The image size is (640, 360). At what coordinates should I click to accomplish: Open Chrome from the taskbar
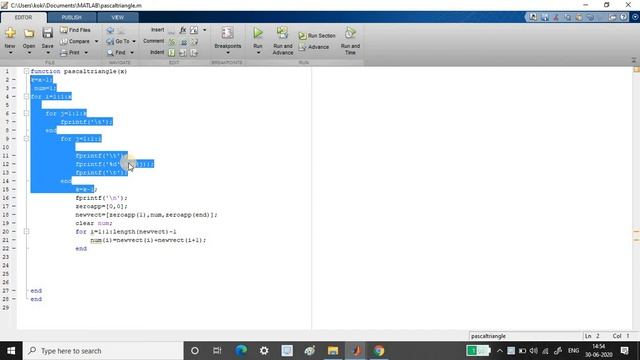click(378, 351)
